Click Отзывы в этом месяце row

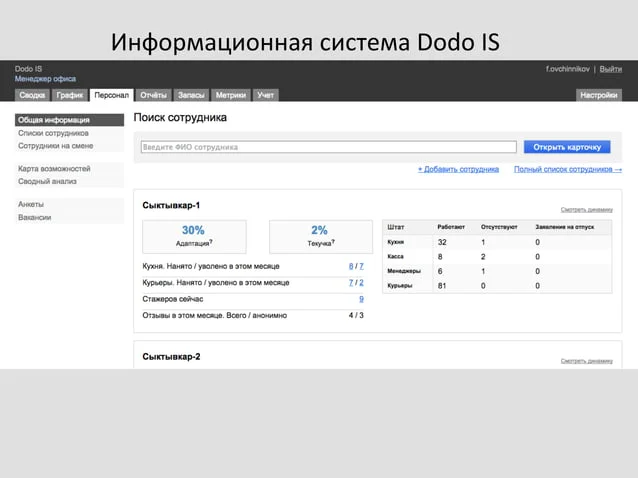pyautogui.click(x=253, y=315)
